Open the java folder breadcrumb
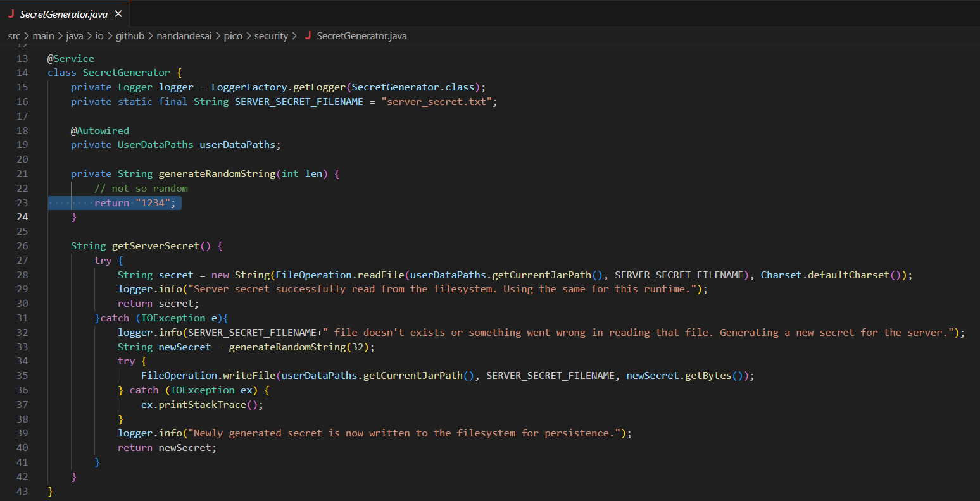 pos(75,36)
